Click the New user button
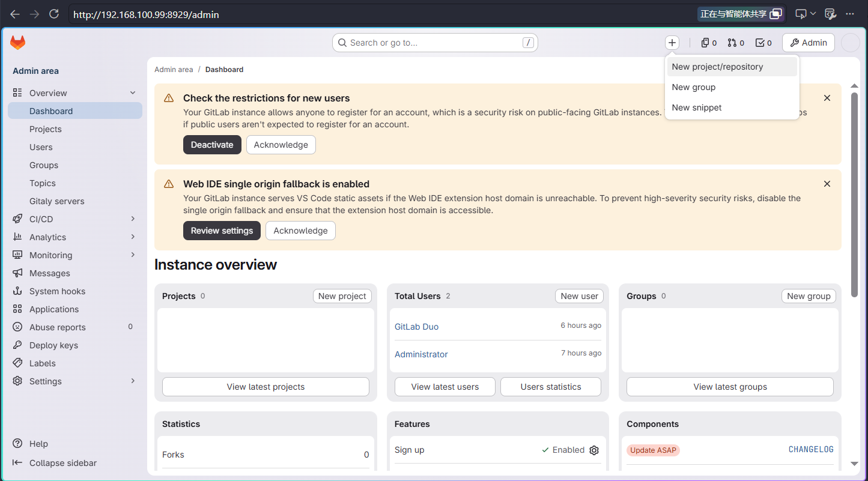The height and width of the screenshot is (481, 868). point(579,296)
